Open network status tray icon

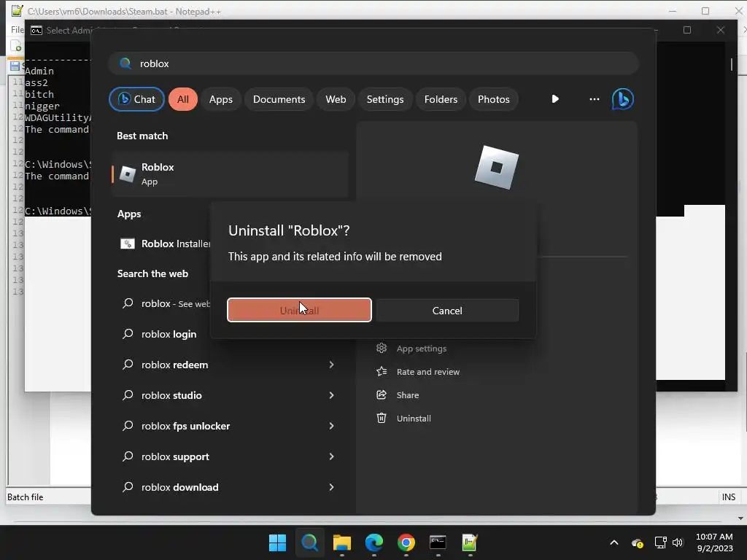(660, 542)
